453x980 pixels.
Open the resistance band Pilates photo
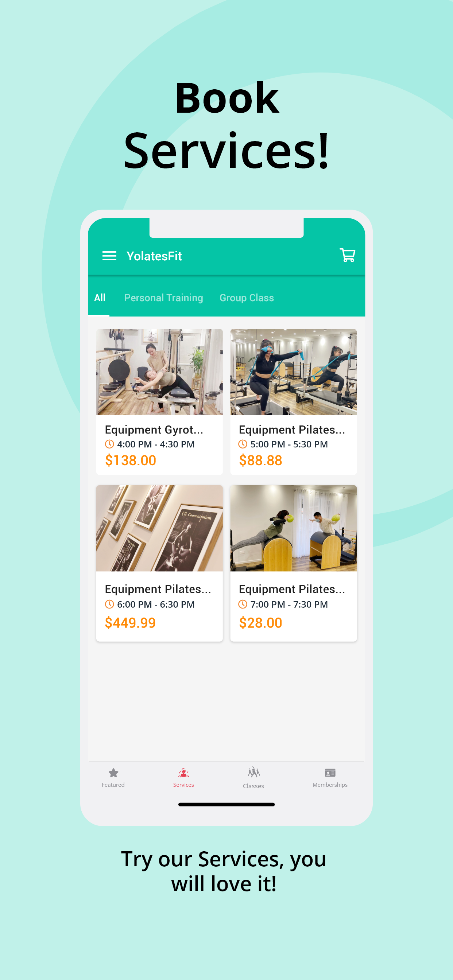(294, 372)
